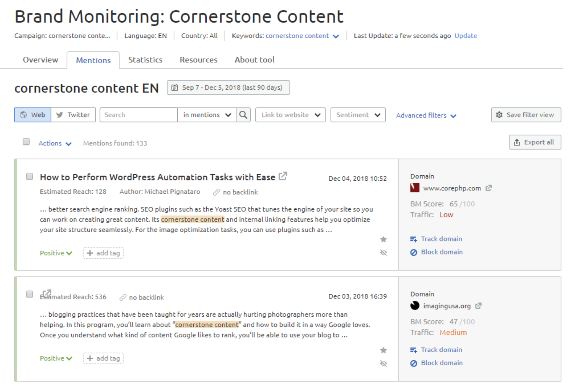Click the magnifying glass search icon
Viewport: 579px width, 392px height.
point(243,115)
